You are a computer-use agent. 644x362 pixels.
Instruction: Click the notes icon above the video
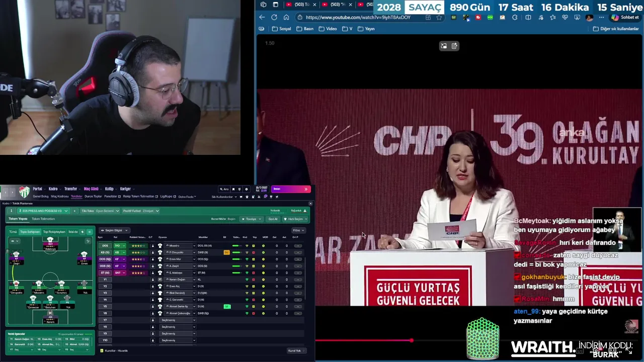(454, 46)
